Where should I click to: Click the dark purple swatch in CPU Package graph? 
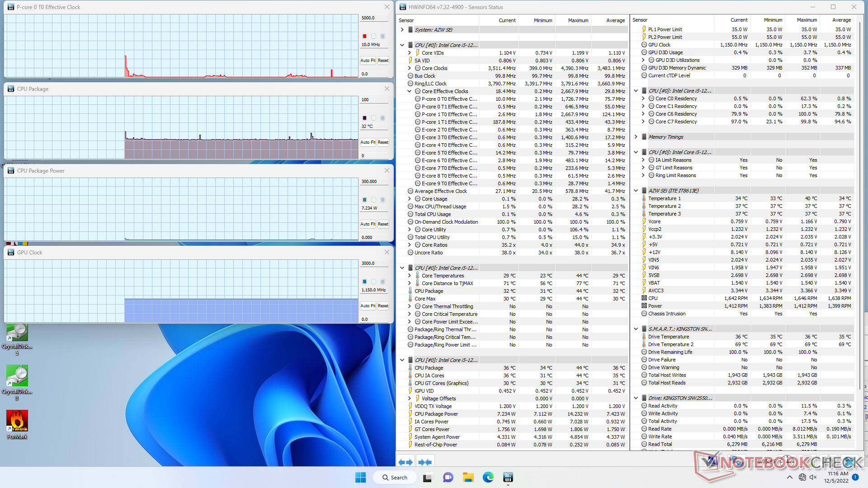364,118
